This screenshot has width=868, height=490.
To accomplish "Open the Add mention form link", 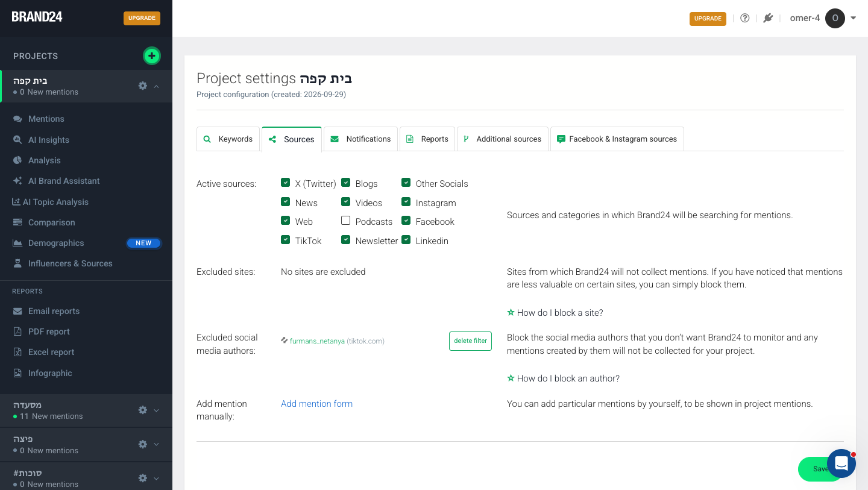I will tap(316, 404).
